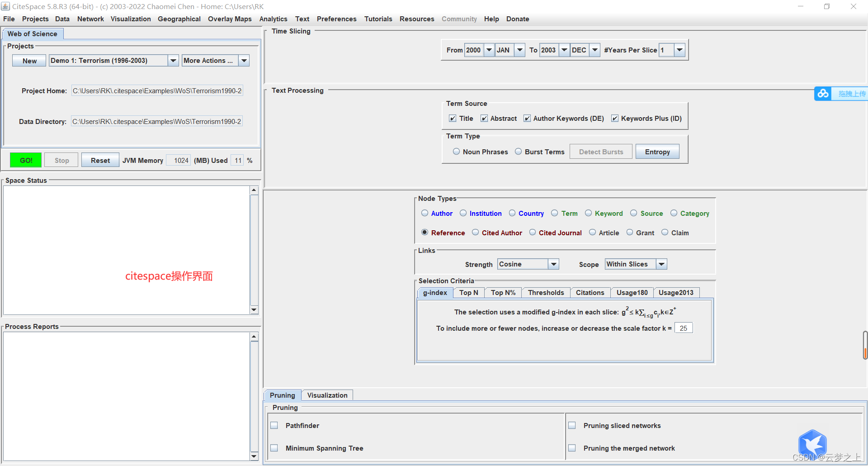Select Cited Author node type
868x466 pixels.
[475, 233]
